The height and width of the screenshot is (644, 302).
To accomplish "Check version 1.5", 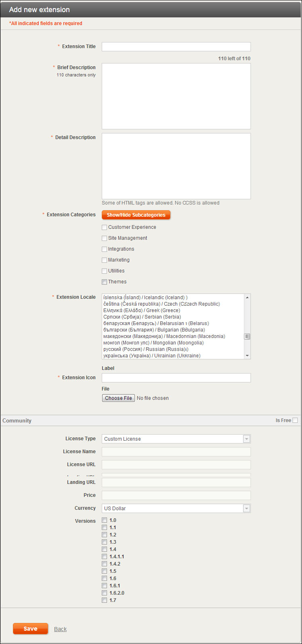I will [105, 571].
